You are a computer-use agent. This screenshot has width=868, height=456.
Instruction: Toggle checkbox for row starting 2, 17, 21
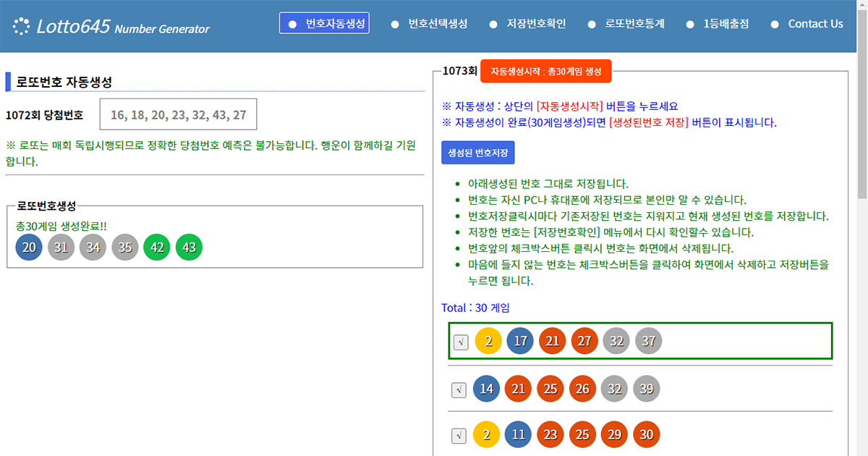pyautogui.click(x=461, y=342)
